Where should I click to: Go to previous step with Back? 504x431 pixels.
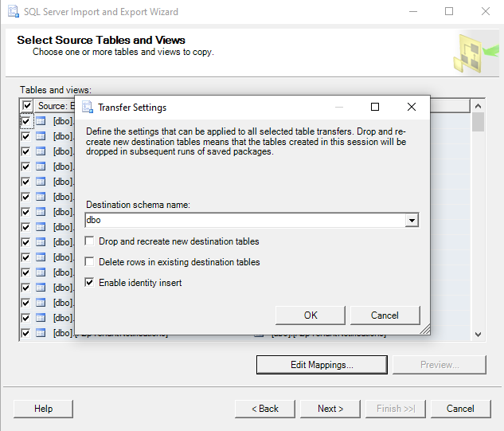[265, 409]
